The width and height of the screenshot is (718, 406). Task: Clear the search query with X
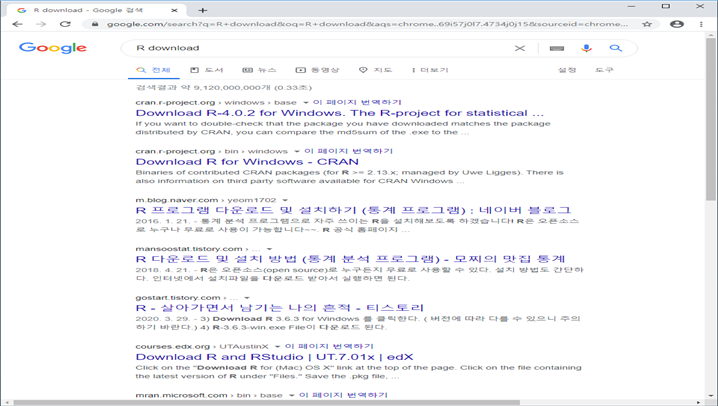coord(520,48)
